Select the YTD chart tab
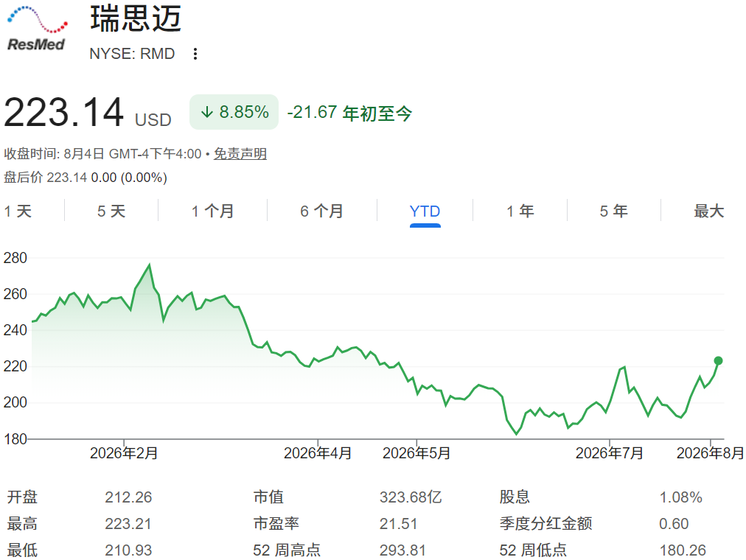 tap(425, 211)
